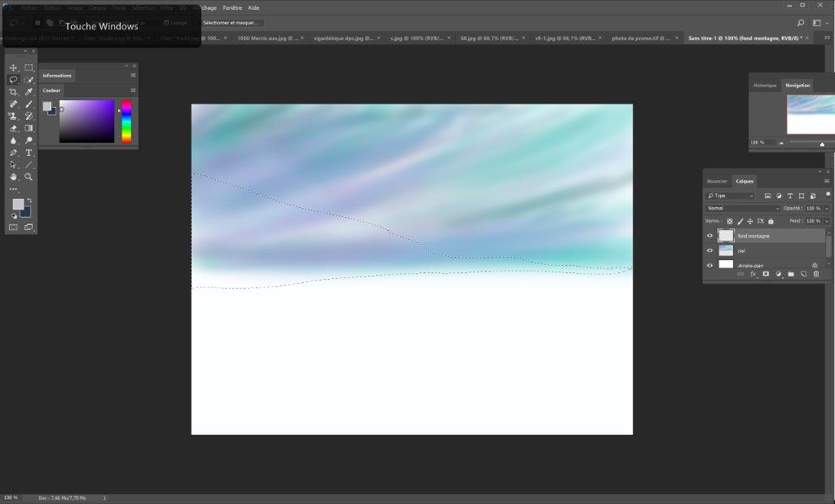
Task: Create a new layer group folder
Action: (x=791, y=274)
